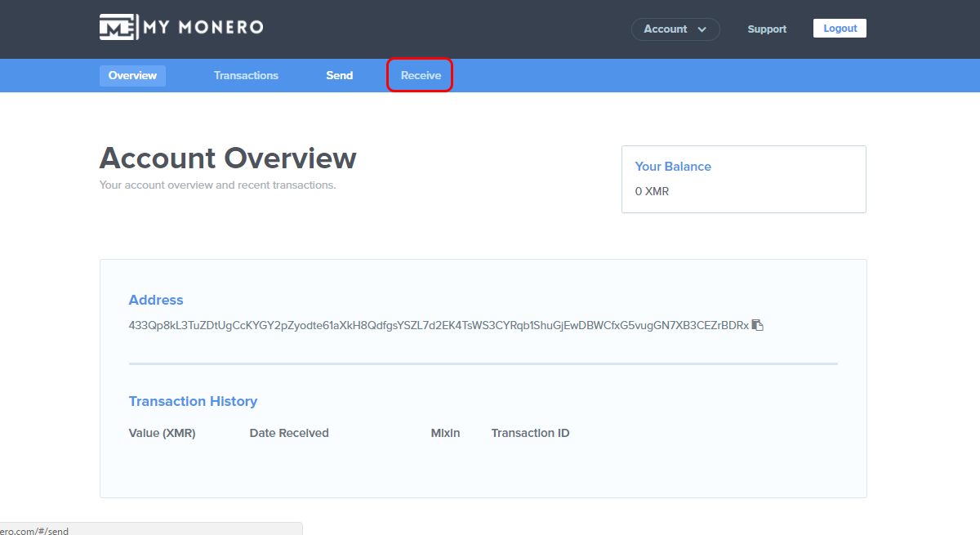Go to the Send tab
The height and width of the screenshot is (535, 980).
point(340,76)
